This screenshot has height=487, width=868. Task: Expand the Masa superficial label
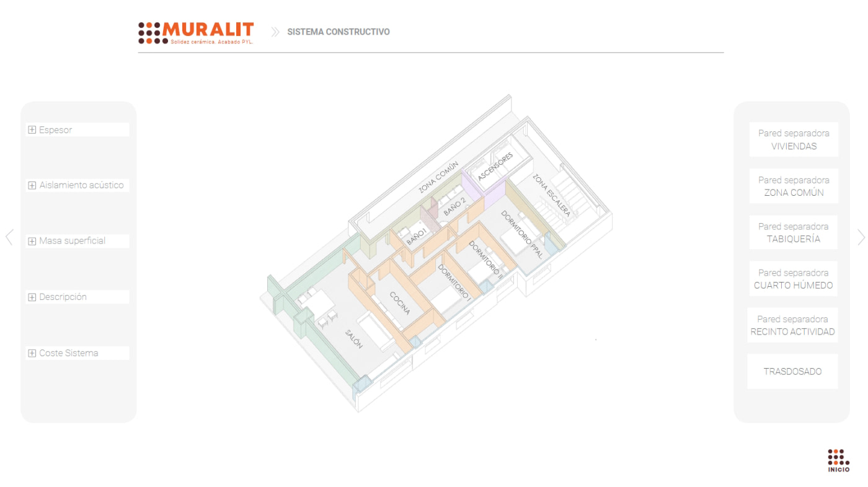[x=72, y=241]
